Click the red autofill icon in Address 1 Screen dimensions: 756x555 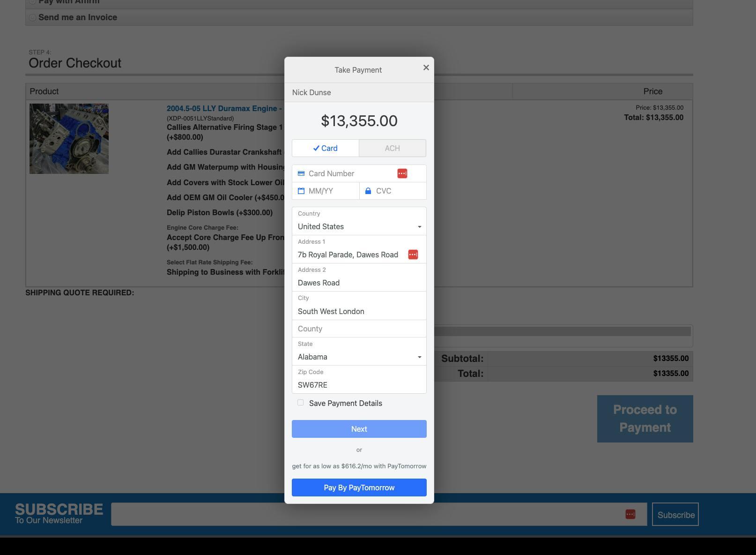tap(413, 255)
